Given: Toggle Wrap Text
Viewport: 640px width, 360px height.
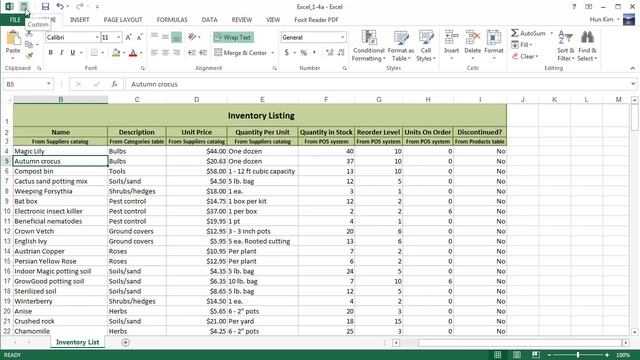Looking at the screenshot, I should pos(233,37).
